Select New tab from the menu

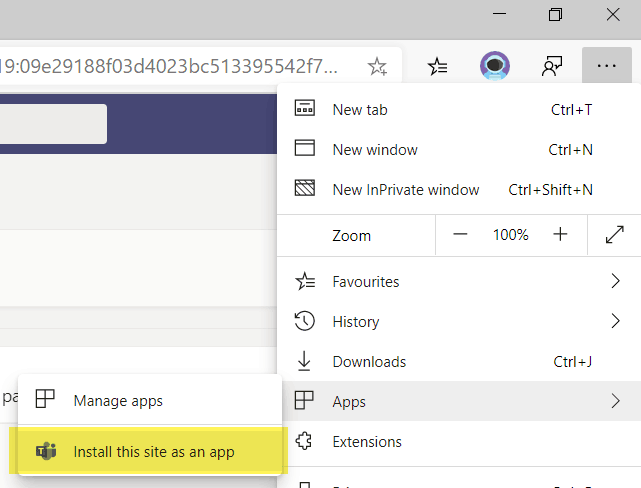click(x=360, y=110)
